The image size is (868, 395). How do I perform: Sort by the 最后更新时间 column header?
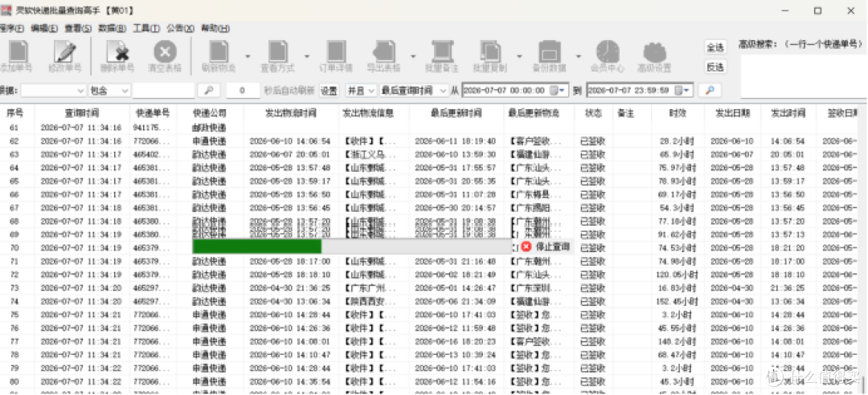tap(457, 113)
